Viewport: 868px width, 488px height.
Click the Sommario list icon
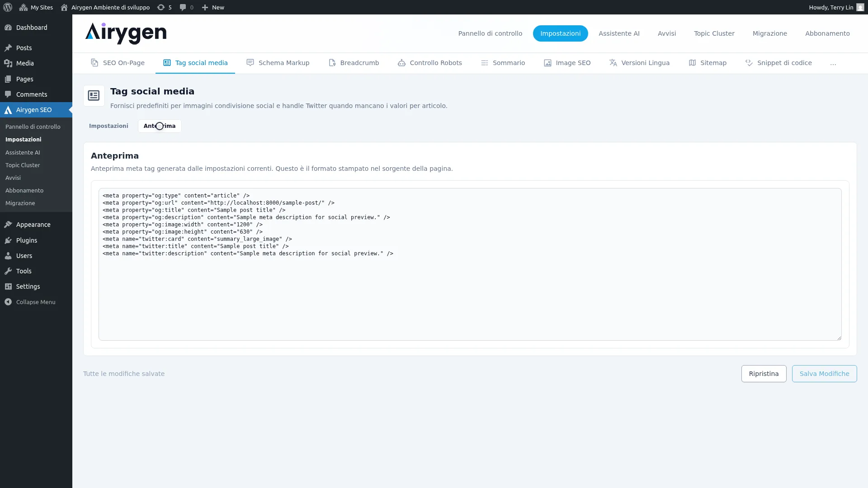pyautogui.click(x=484, y=63)
